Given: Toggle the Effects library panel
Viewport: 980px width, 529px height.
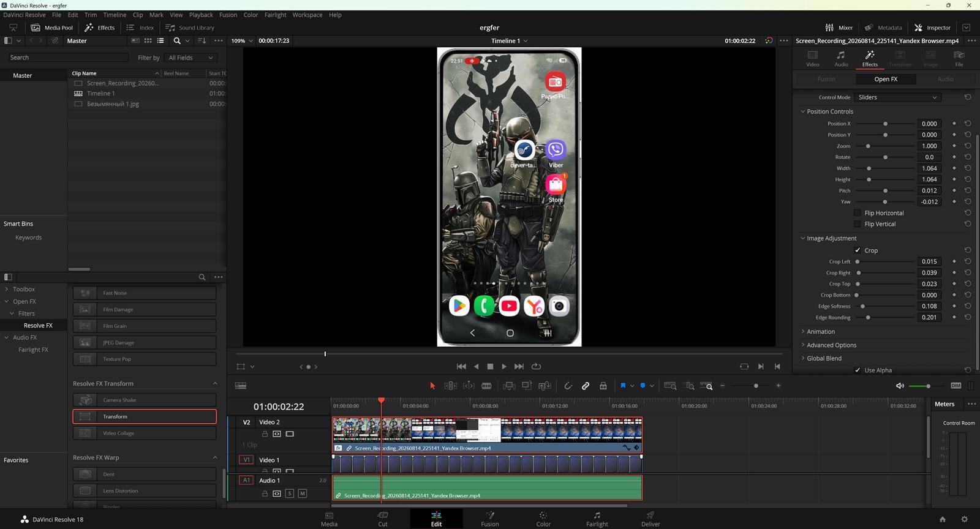Looking at the screenshot, I should coord(99,28).
